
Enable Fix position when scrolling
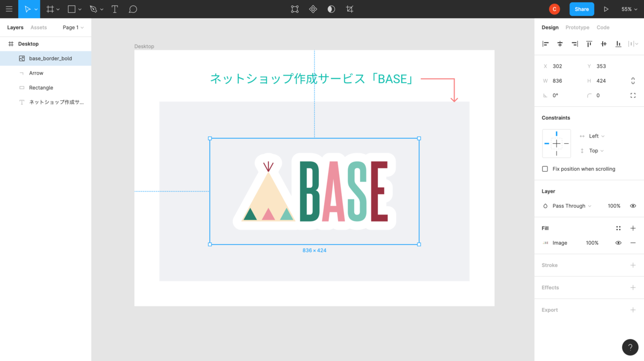pos(545,169)
